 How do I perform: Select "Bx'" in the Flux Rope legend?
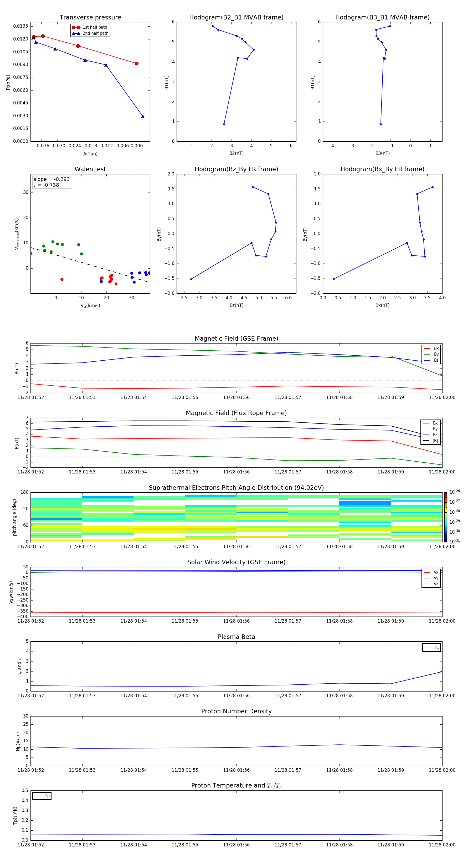(x=431, y=423)
